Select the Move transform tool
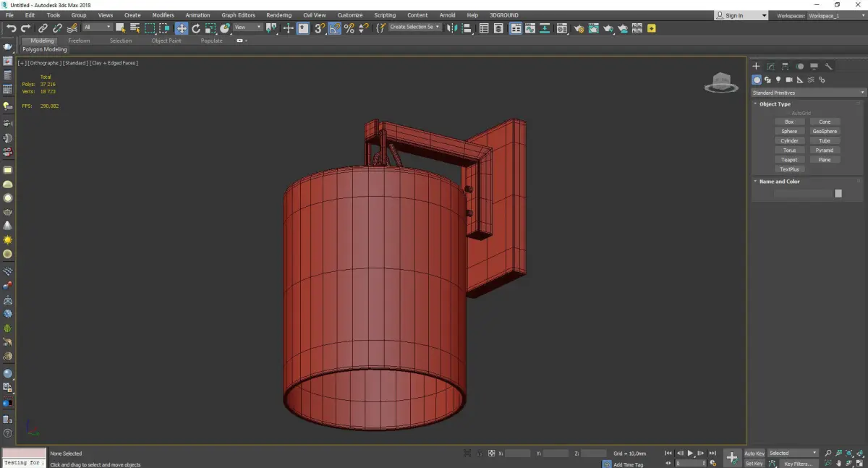Screen dimensions: 868x468 tap(181, 28)
